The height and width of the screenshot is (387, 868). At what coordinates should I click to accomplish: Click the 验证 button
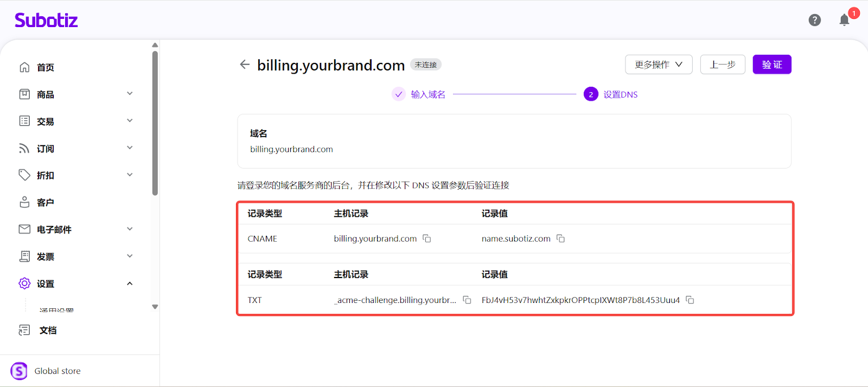point(771,64)
